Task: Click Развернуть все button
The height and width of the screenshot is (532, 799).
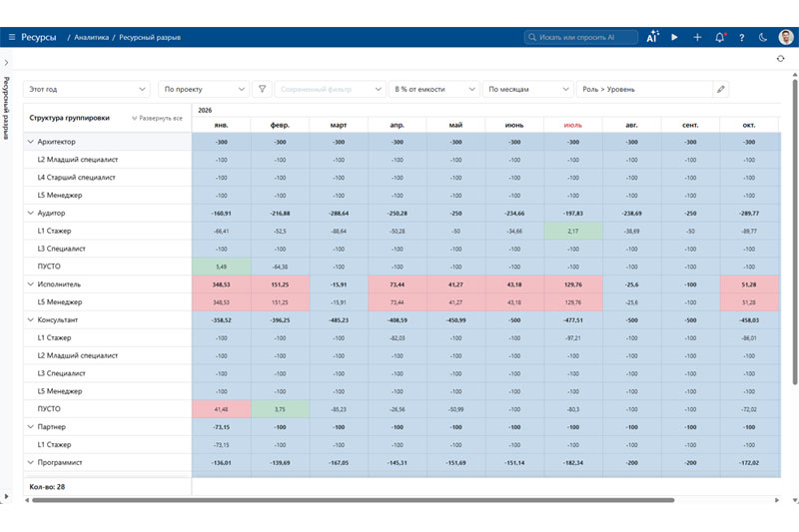Action: [x=157, y=118]
